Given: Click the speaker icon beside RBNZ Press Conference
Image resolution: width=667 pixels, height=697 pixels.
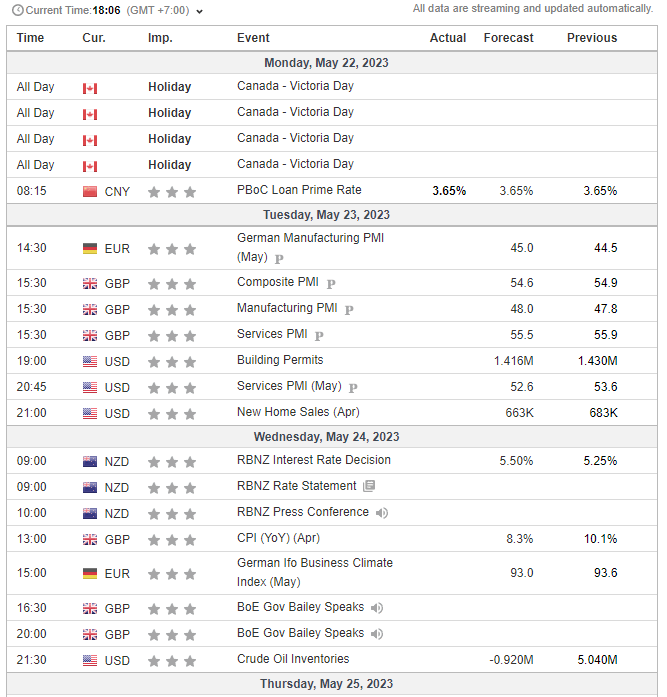Looking at the screenshot, I should [x=381, y=513].
